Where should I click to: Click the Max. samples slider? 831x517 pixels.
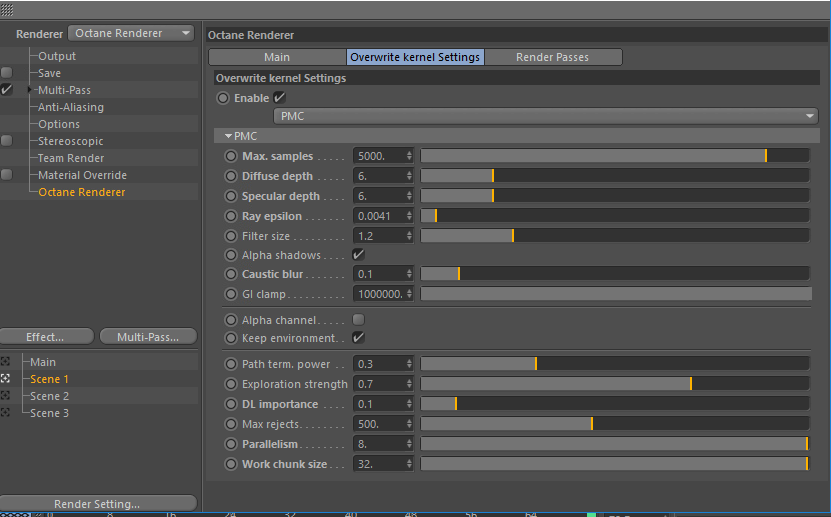pos(615,156)
